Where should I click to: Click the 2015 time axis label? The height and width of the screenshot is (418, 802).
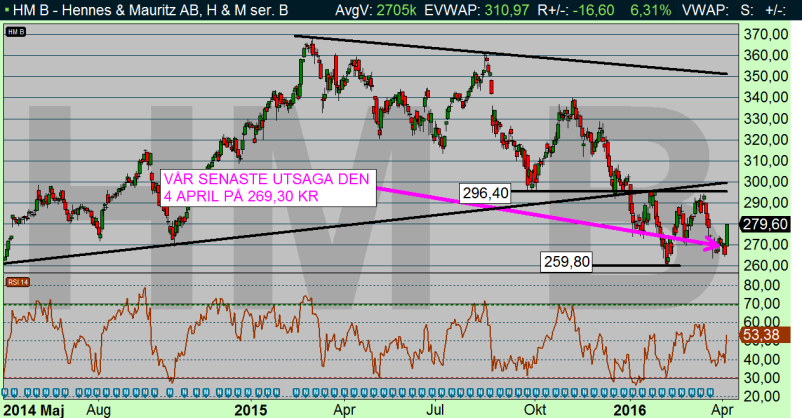[x=251, y=410]
